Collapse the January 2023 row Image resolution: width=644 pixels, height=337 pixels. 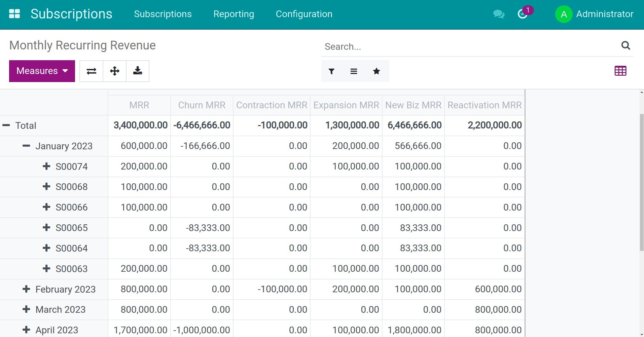[26, 146]
